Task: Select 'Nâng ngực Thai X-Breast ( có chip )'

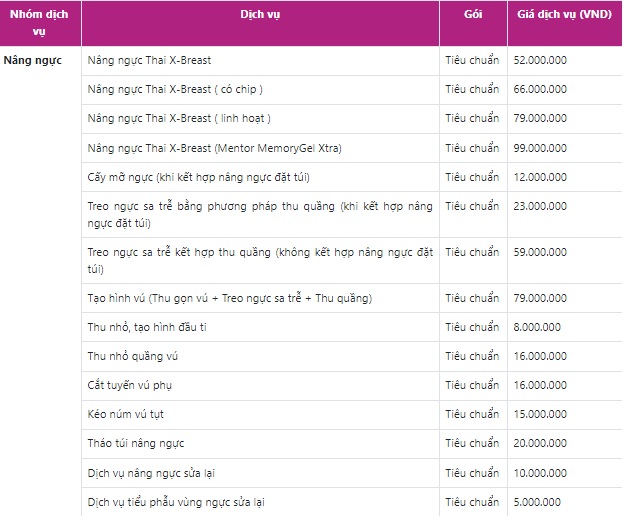Action: 175,89
